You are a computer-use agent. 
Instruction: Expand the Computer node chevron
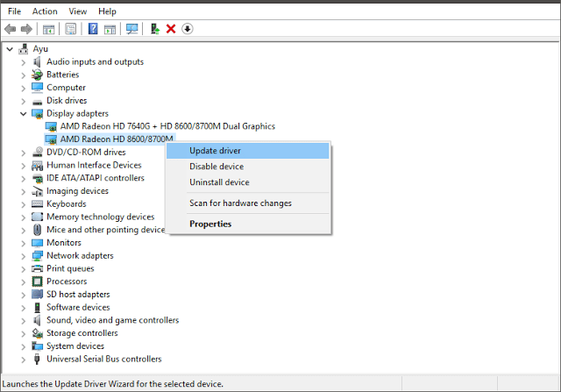[24, 88]
